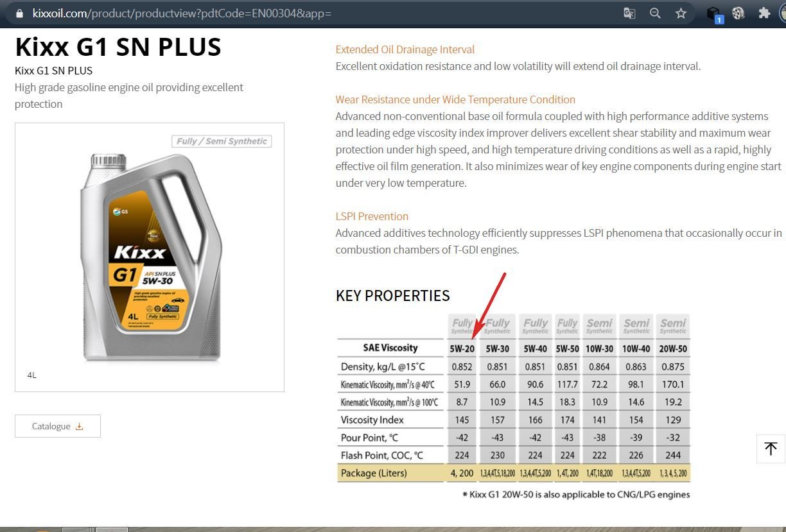Click the 'Package (Liters)' row label

click(x=374, y=474)
